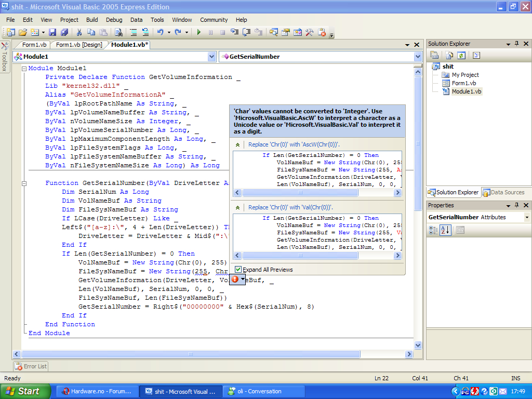Click the Paste toolbar icon

103,32
